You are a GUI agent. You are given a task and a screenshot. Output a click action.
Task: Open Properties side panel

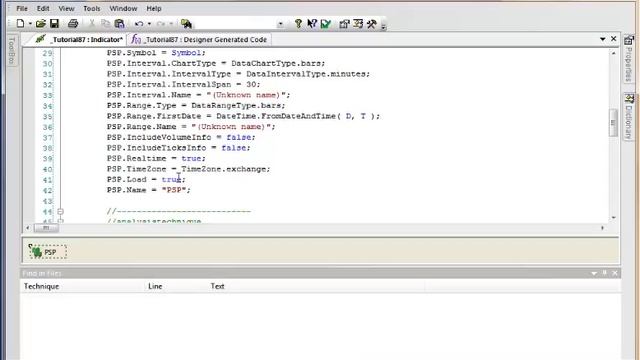pyautogui.click(x=629, y=58)
